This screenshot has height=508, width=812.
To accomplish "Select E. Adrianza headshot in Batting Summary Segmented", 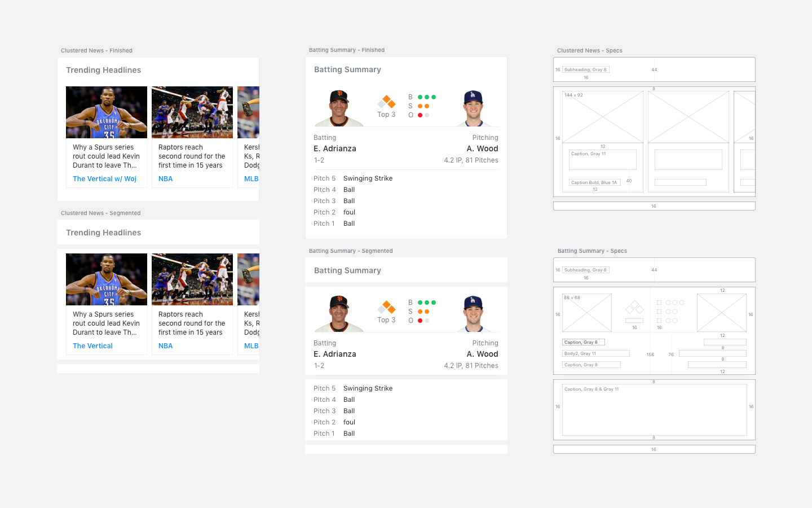I will tap(339, 313).
